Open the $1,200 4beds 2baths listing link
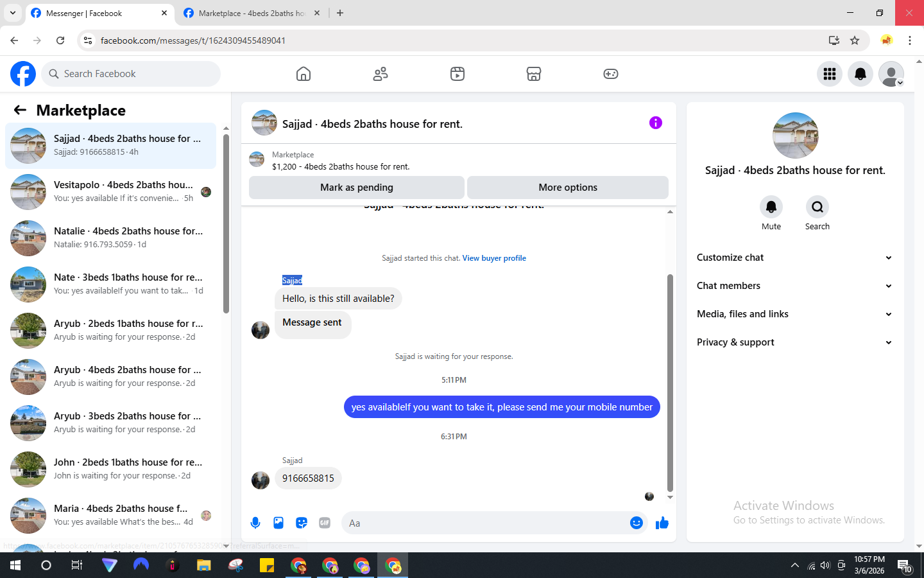 pos(341,166)
